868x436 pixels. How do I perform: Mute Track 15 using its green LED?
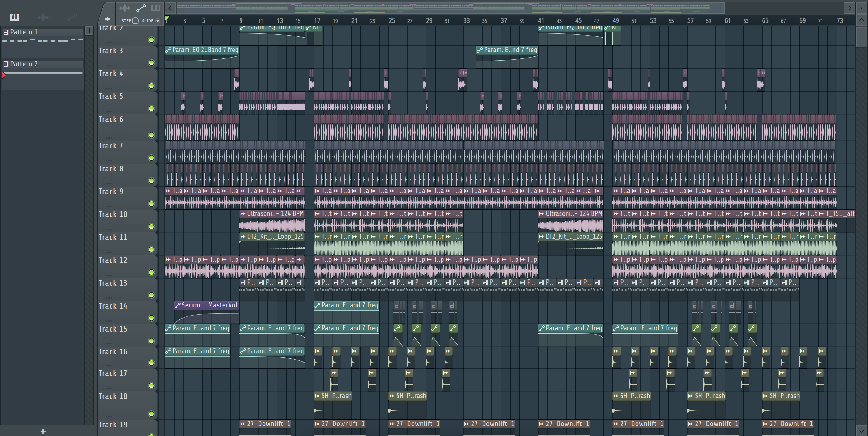point(152,341)
